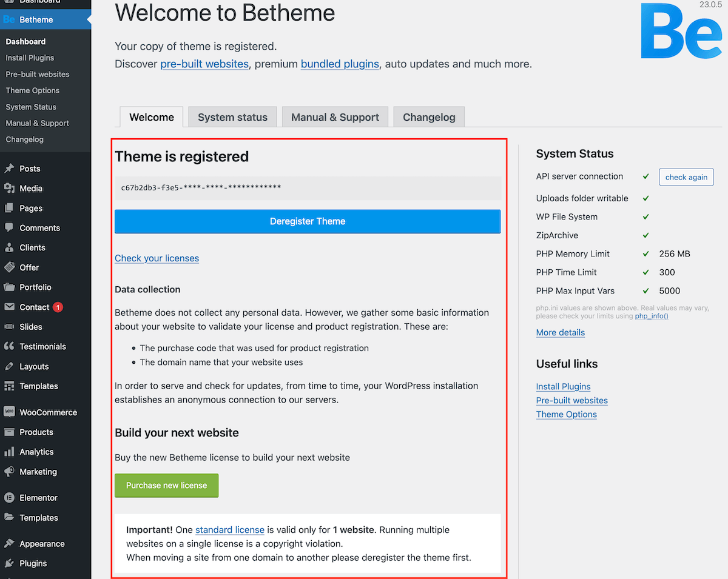Viewport: 728px width, 579px height.
Task: Click the check again button
Action: click(x=686, y=177)
